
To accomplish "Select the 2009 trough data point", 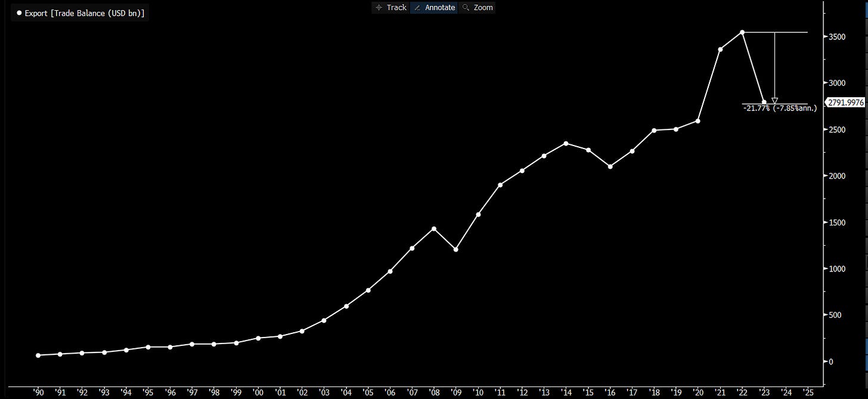I will click(456, 249).
